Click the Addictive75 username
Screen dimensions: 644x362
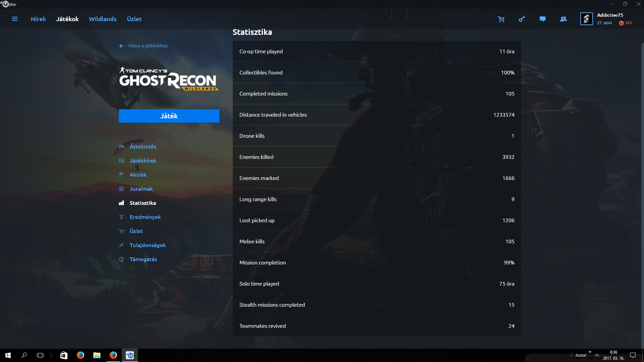(x=610, y=15)
